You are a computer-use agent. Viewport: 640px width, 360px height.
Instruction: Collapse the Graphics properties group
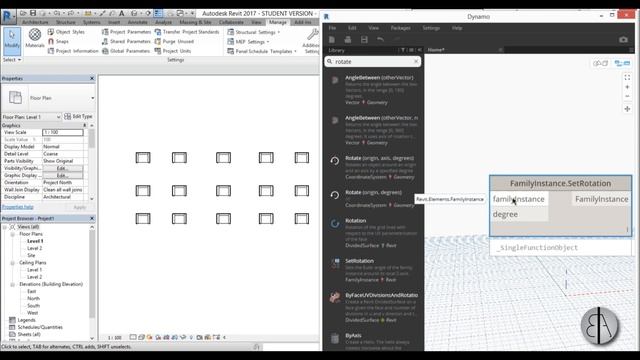[85, 125]
